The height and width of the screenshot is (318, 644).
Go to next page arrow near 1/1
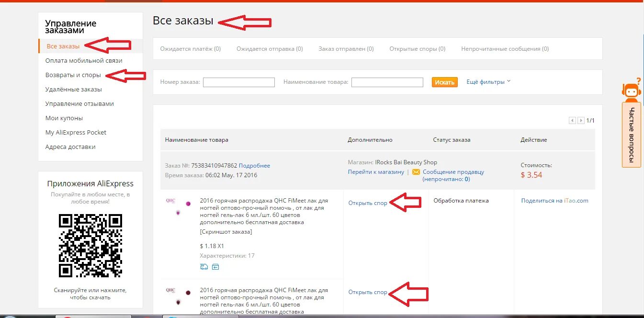click(x=581, y=121)
